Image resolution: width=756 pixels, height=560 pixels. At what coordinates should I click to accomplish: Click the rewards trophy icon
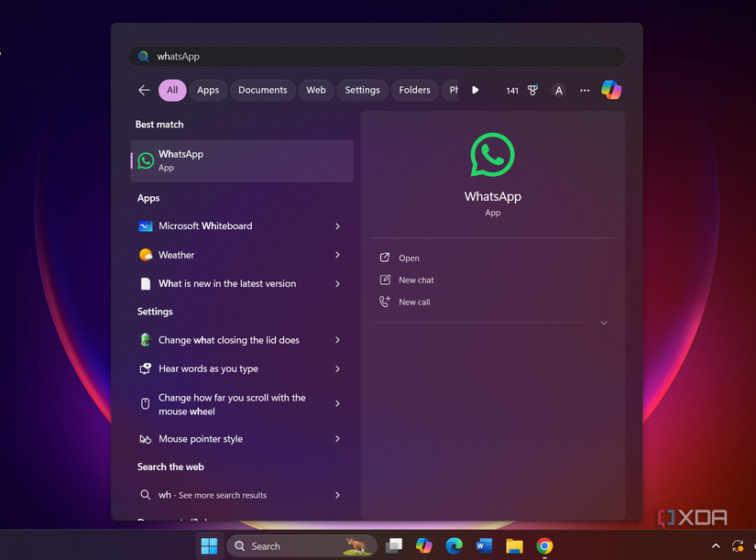click(532, 90)
